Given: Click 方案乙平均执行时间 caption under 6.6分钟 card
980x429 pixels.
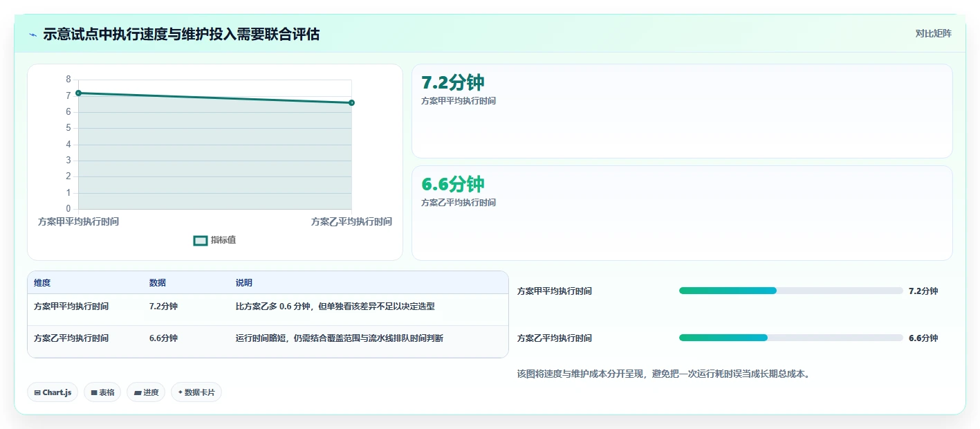Looking at the screenshot, I should pos(459,203).
